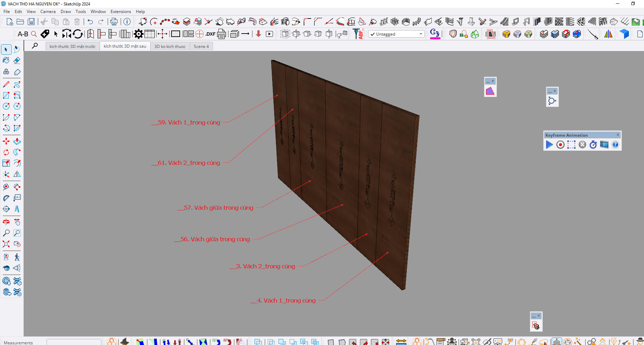Select the Line drawing tool
Image resolution: width=644 pixels, height=345 pixels.
[6, 84]
